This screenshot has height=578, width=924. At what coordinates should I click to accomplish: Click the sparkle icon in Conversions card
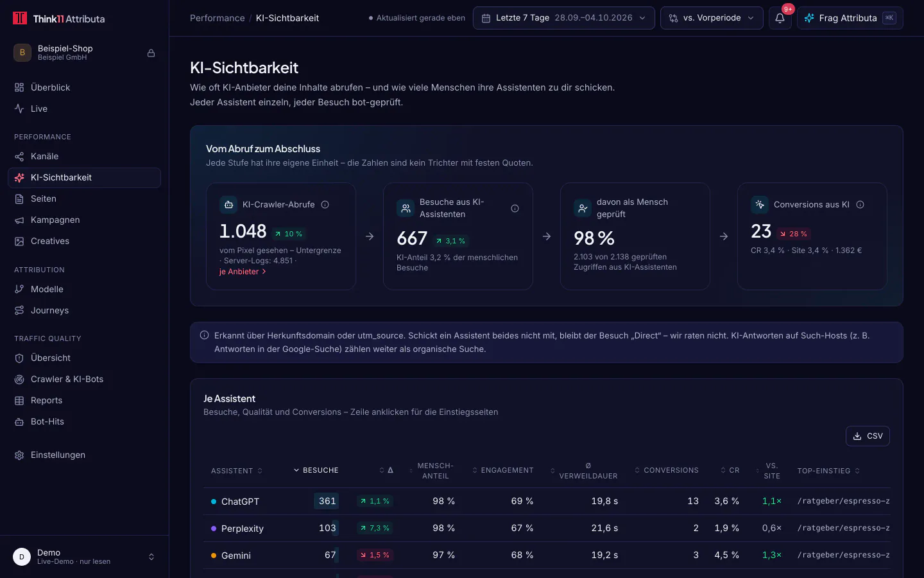pyautogui.click(x=760, y=205)
